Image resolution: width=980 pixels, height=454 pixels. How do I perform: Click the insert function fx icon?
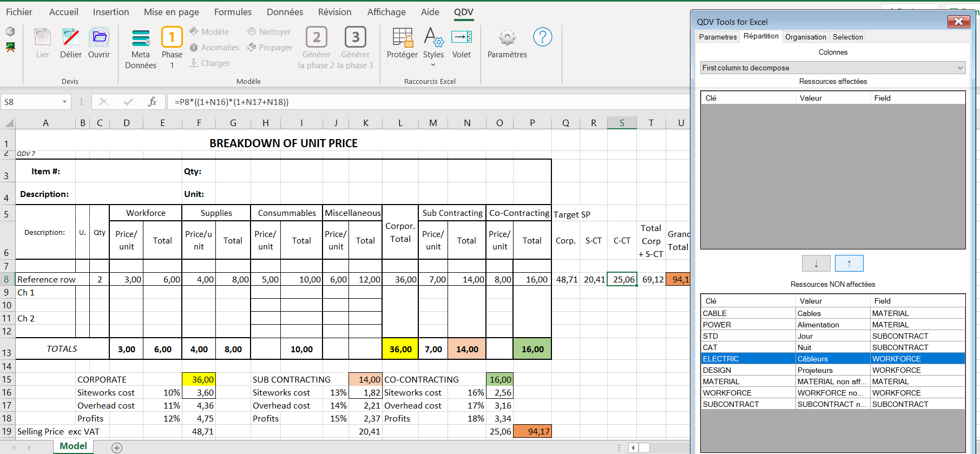[x=152, y=102]
